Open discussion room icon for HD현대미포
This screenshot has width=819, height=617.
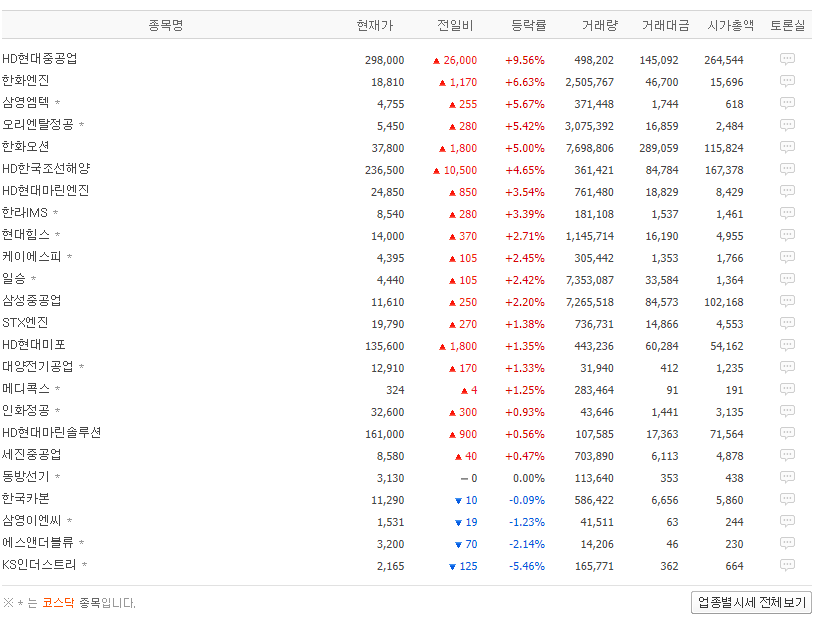click(787, 345)
